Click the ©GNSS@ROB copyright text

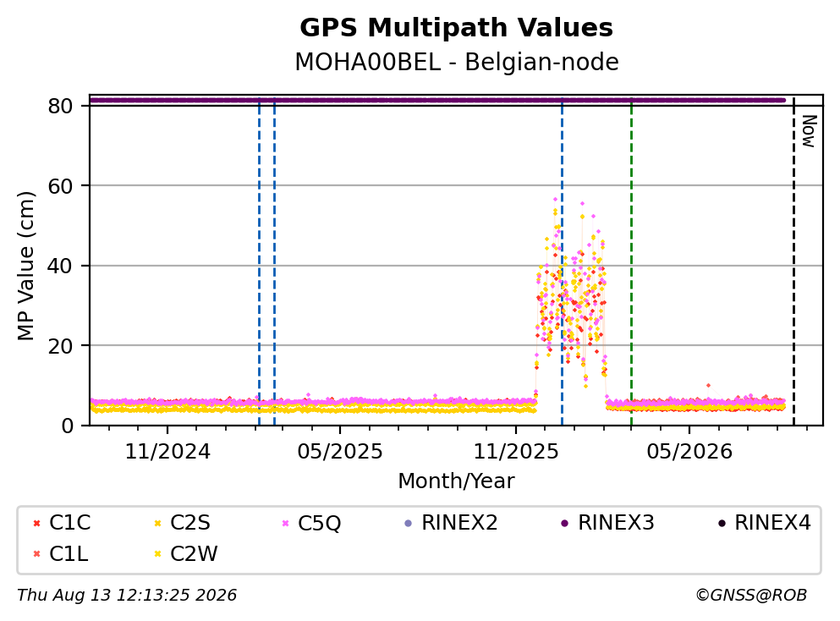pos(751,595)
